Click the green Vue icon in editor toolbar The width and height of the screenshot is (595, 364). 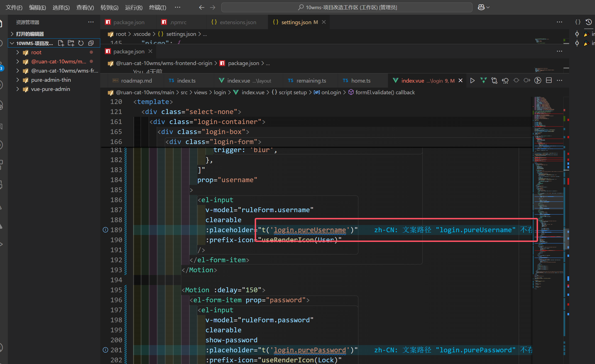[x=483, y=81]
